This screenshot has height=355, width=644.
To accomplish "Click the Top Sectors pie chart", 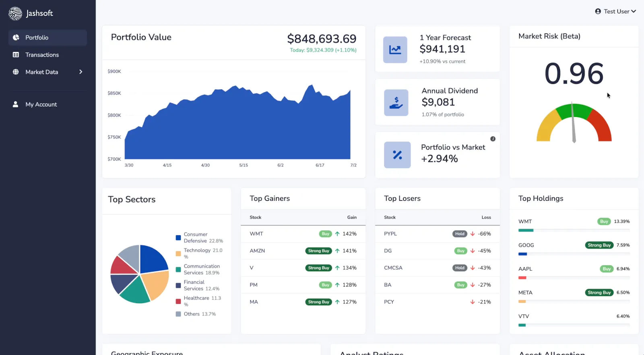I will click(140, 274).
